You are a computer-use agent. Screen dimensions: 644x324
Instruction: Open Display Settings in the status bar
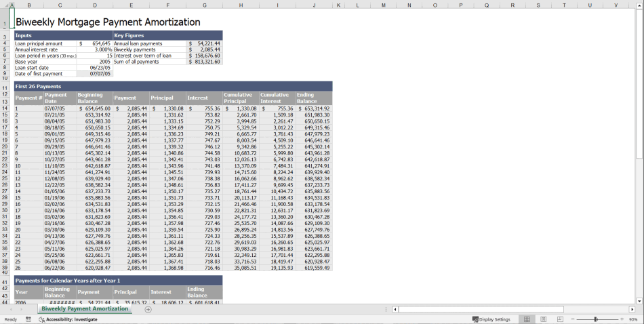pos(491,319)
